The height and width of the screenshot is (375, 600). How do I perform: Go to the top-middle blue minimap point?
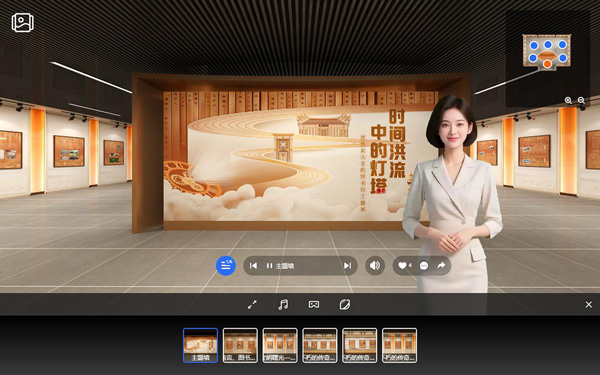pos(548,44)
